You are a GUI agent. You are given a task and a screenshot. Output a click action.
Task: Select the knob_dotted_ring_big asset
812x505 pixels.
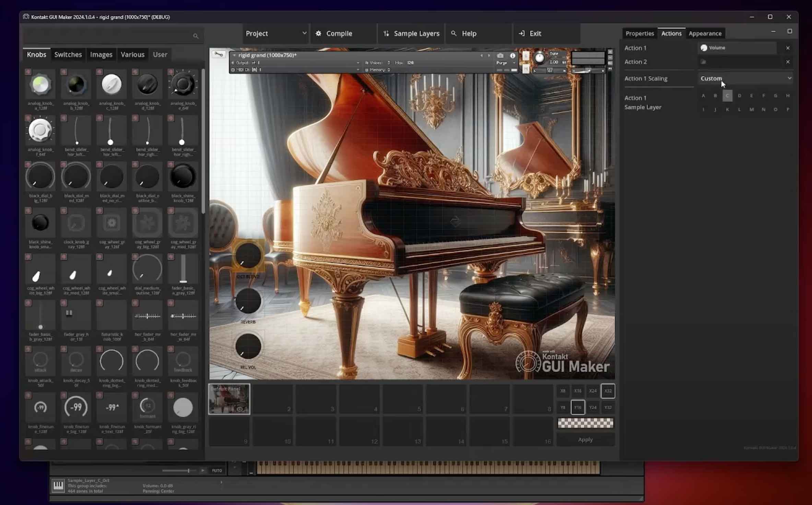(112, 362)
